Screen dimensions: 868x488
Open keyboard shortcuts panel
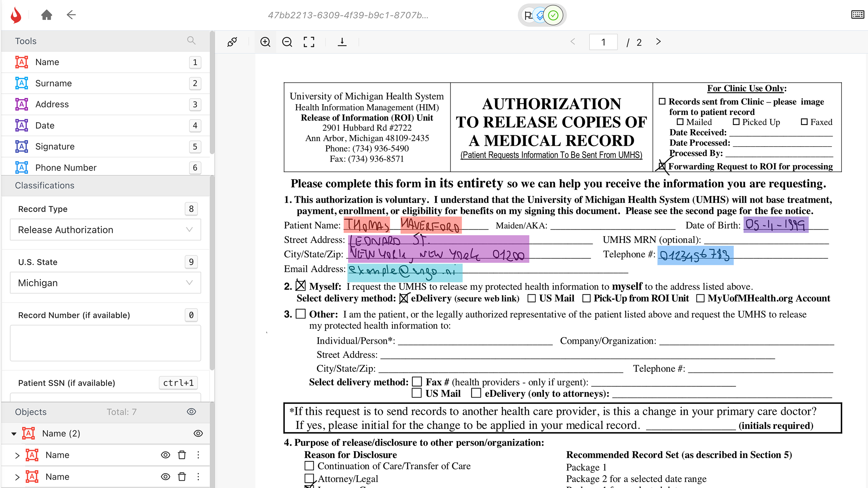click(858, 15)
